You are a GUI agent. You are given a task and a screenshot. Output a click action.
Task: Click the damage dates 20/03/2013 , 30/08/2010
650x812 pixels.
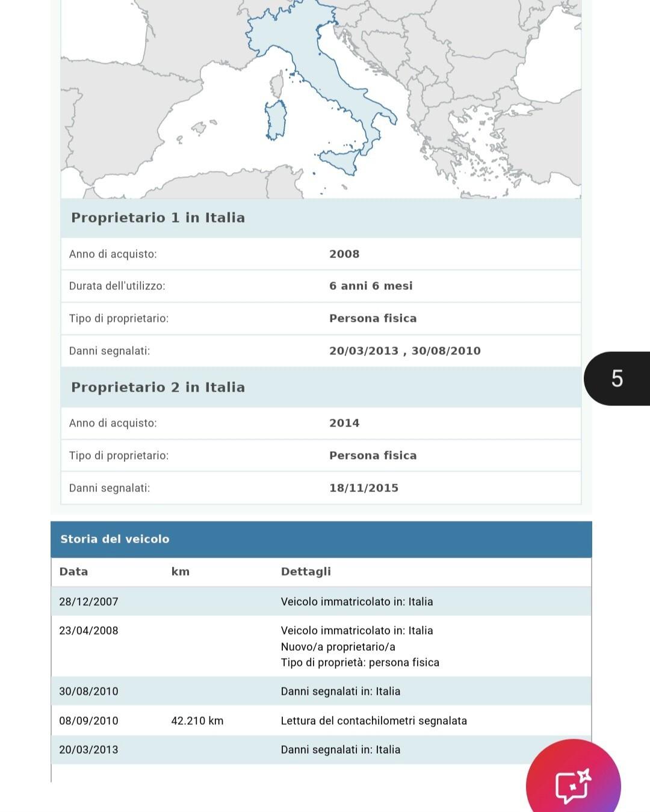[x=404, y=351]
